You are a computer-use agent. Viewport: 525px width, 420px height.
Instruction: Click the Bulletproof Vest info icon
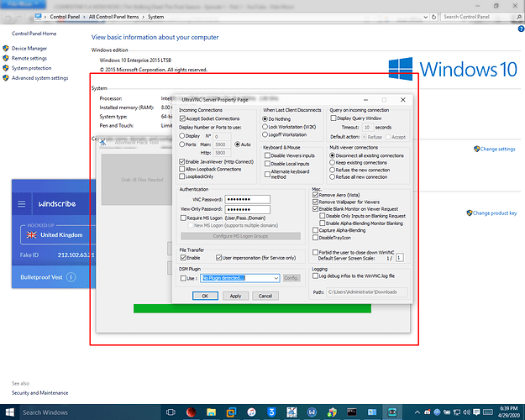pyautogui.click(x=71, y=277)
